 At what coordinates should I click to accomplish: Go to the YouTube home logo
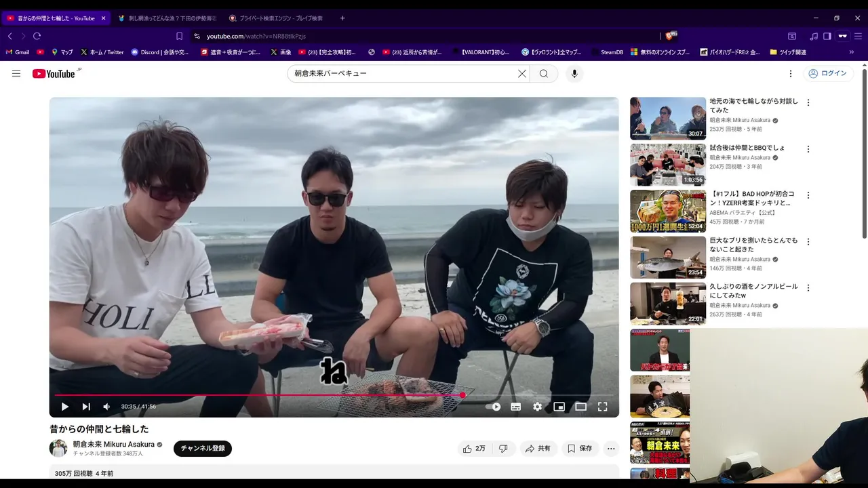tap(54, 73)
